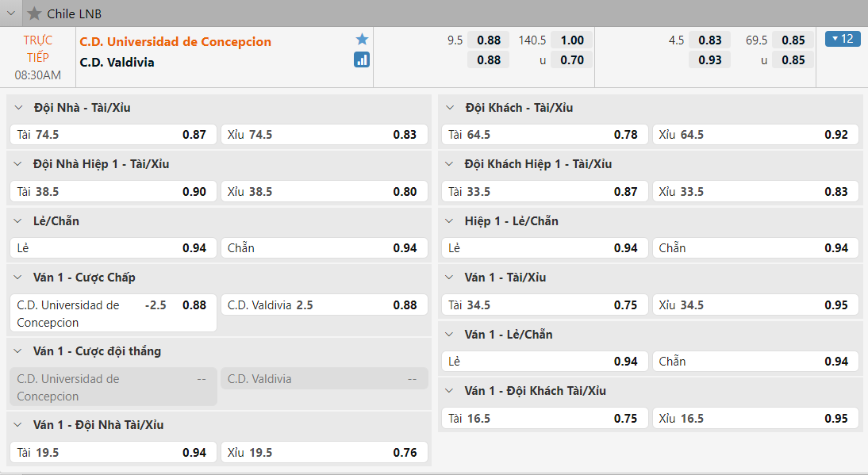Select Tài 74.5 home team odds 0.87
This screenshot has width=868, height=475.
point(112,135)
